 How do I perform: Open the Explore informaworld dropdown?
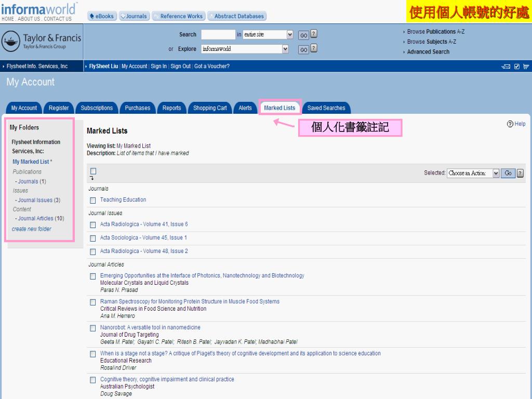coord(245,49)
